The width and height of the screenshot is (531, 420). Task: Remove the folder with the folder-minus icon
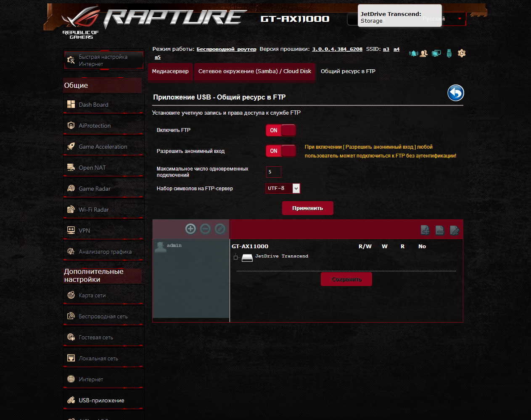tap(440, 230)
